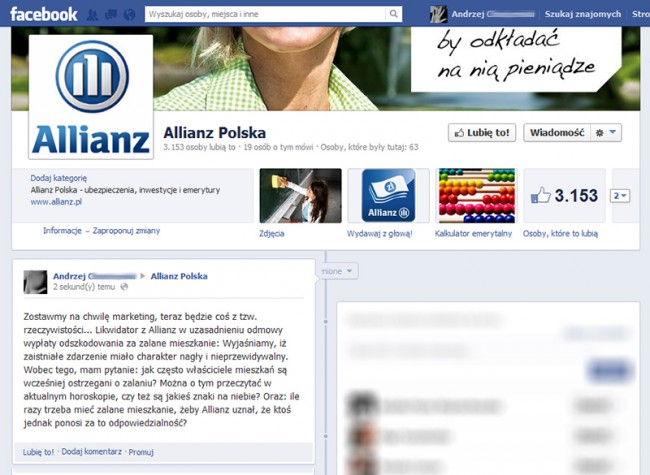The height and width of the screenshot is (475, 650).
Task: Click Osoby, które to lubią label
Action: click(x=560, y=233)
